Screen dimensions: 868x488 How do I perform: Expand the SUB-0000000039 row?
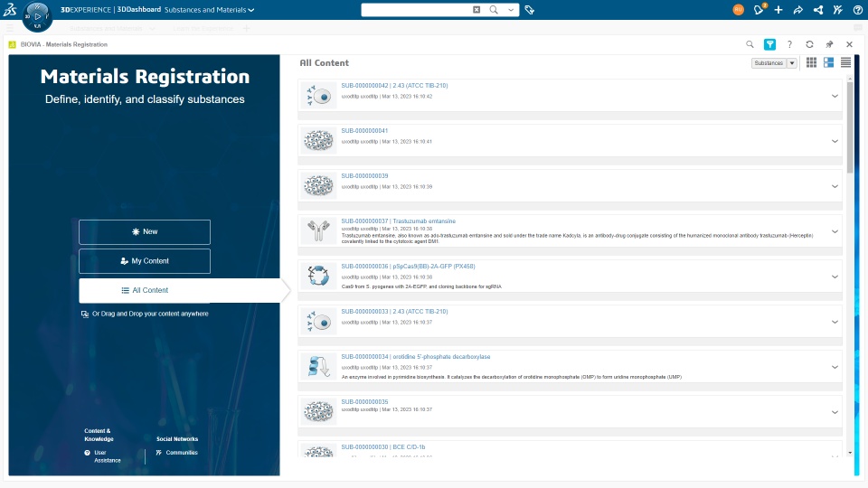(x=835, y=186)
